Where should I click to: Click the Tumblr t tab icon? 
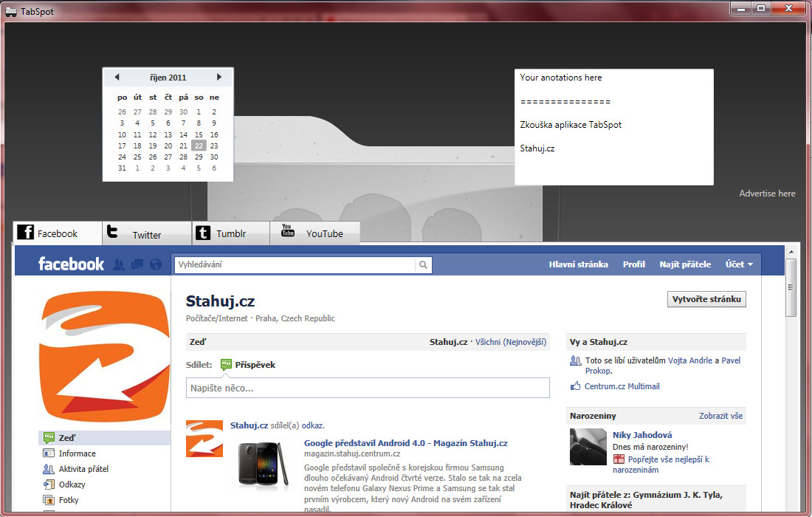coord(203,233)
